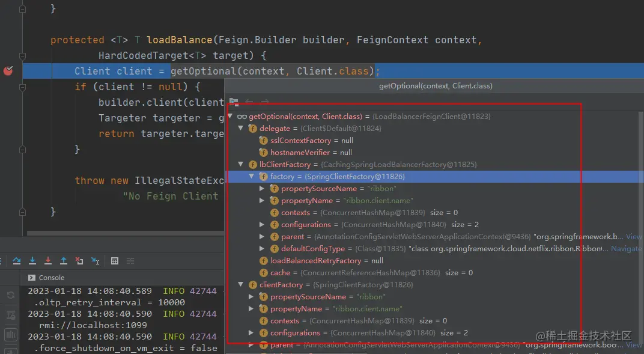Click View link on the parent row under factory

coord(634,237)
